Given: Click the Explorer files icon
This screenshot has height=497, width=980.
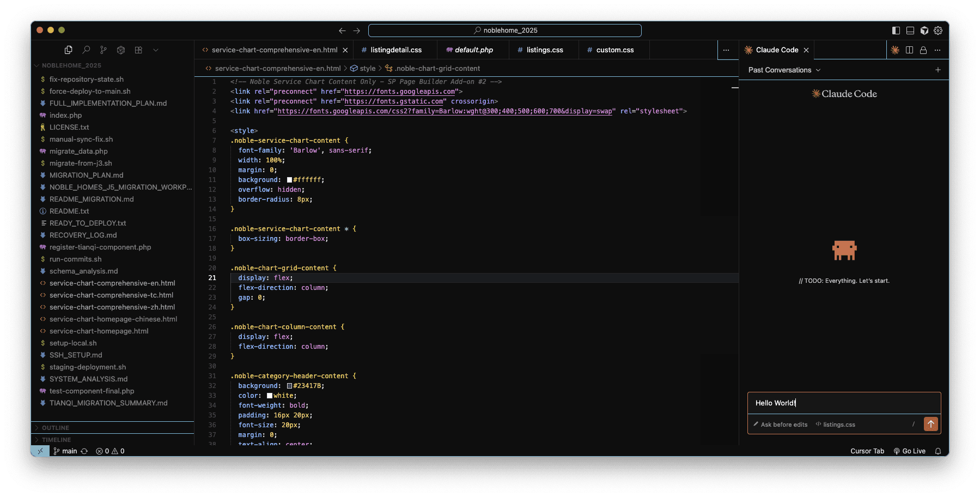Looking at the screenshot, I should point(69,50).
